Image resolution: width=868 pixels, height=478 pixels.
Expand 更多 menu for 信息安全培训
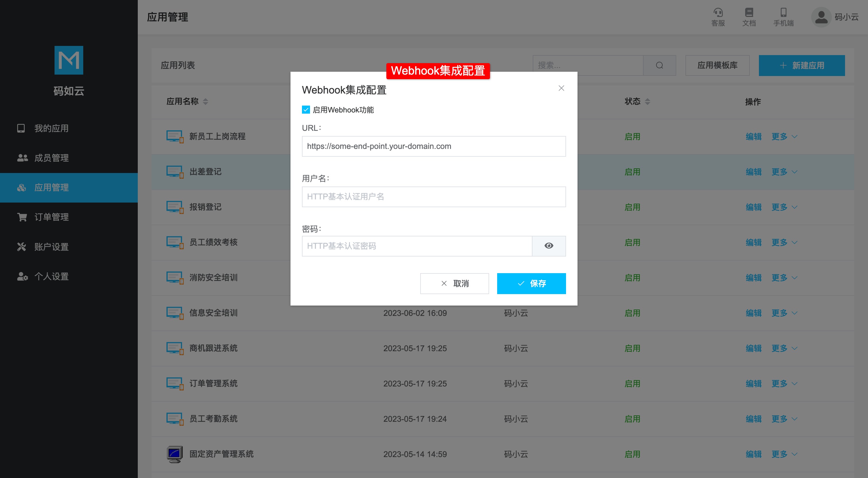pos(784,313)
